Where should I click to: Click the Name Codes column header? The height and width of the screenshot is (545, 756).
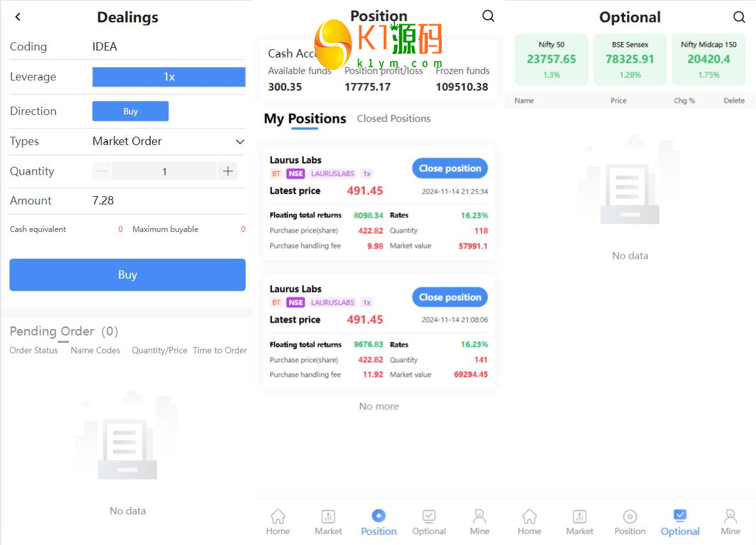[96, 350]
